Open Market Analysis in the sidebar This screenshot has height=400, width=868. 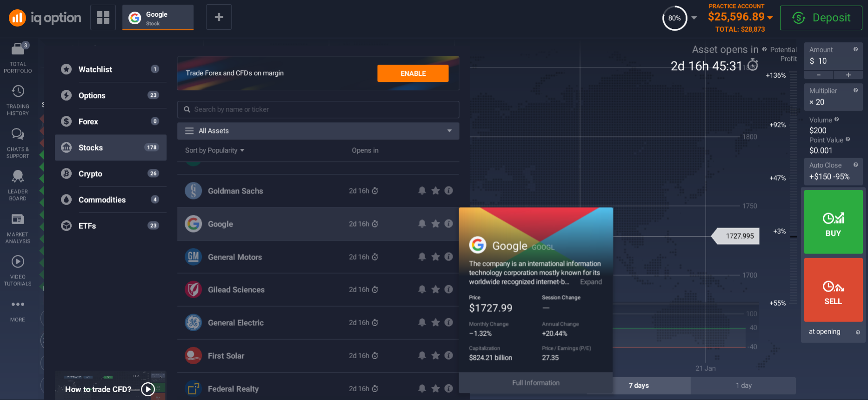[18, 228]
